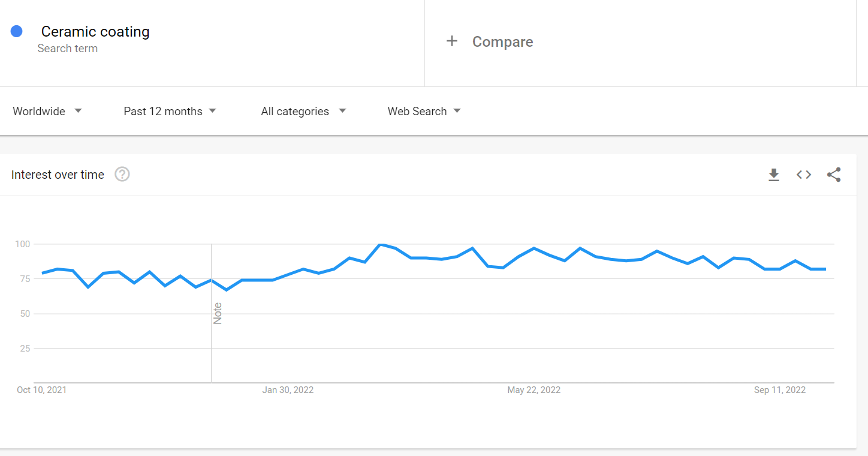The height and width of the screenshot is (456, 868).
Task: Click the share icon
Action: pos(834,175)
